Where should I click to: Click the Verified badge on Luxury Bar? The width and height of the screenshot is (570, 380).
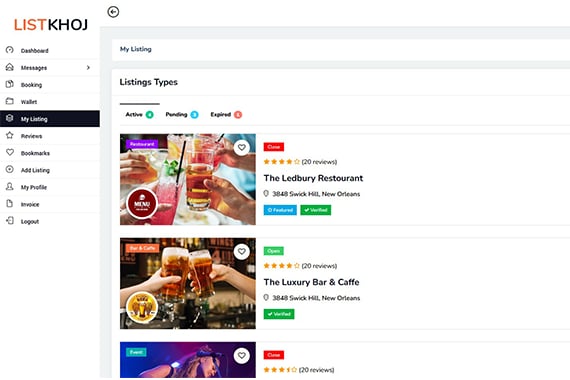[279, 314]
